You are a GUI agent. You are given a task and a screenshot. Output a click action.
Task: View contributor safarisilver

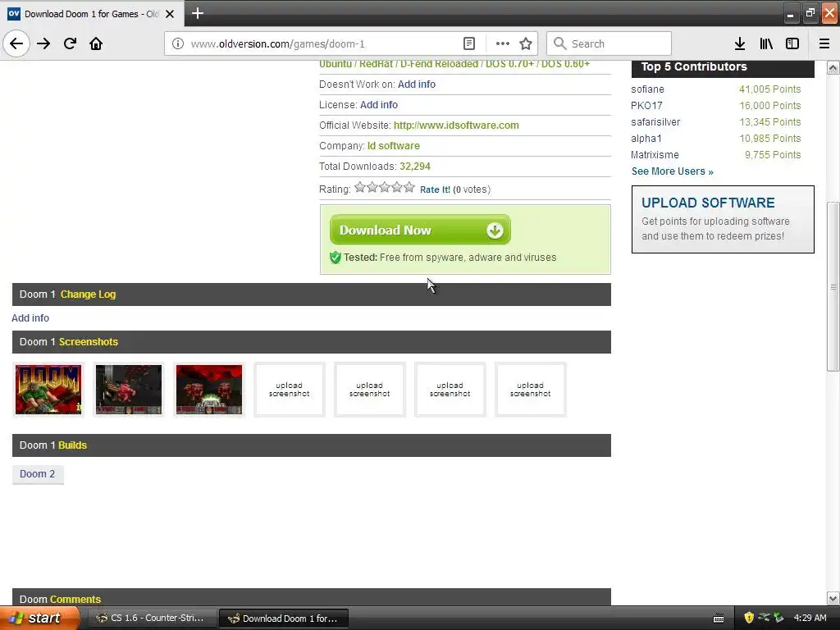pos(655,122)
